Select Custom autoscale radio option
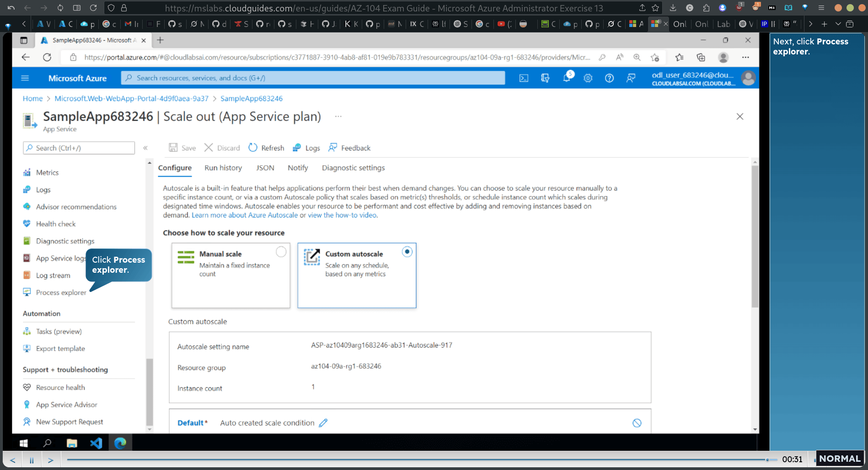 click(x=407, y=252)
